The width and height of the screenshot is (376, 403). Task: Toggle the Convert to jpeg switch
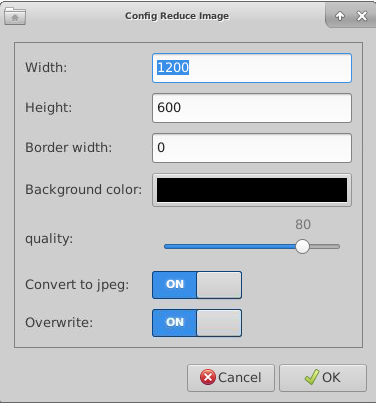[x=197, y=285]
